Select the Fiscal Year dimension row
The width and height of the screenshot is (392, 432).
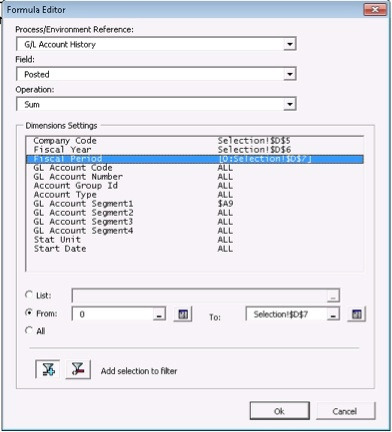195,150
